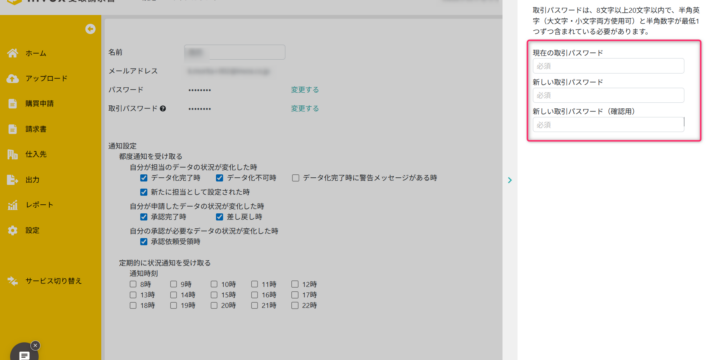Uncheck 差し戻し時 checkbox
Image resolution: width=720 pixels, height=360 pixels.
[219, 217]
